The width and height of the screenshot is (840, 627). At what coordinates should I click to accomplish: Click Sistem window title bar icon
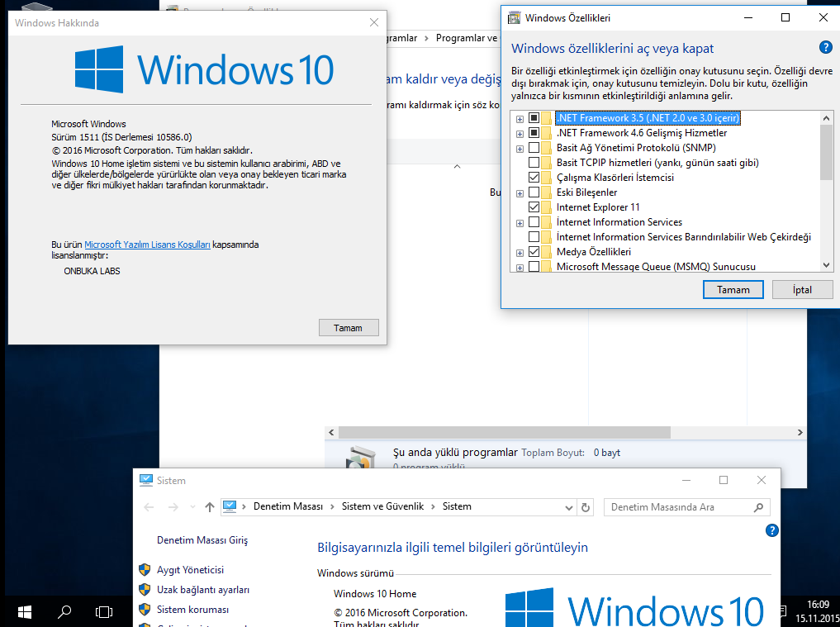tap(145, 480)
